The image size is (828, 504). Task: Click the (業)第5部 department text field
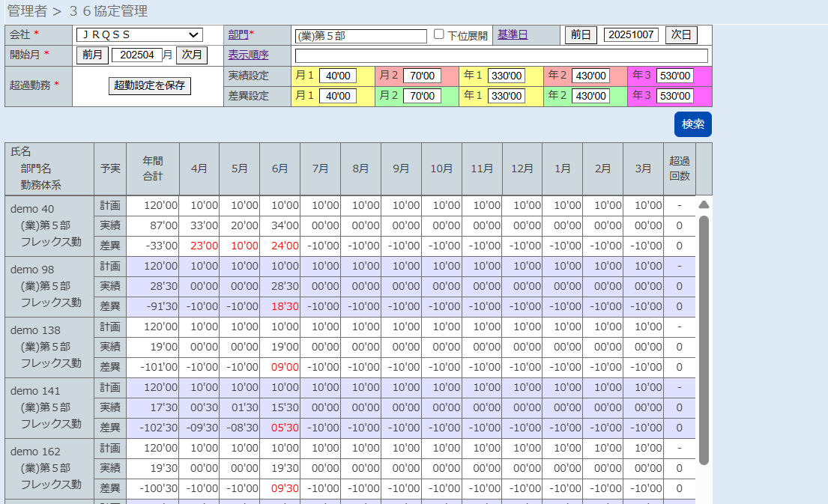tap(361, 36)
